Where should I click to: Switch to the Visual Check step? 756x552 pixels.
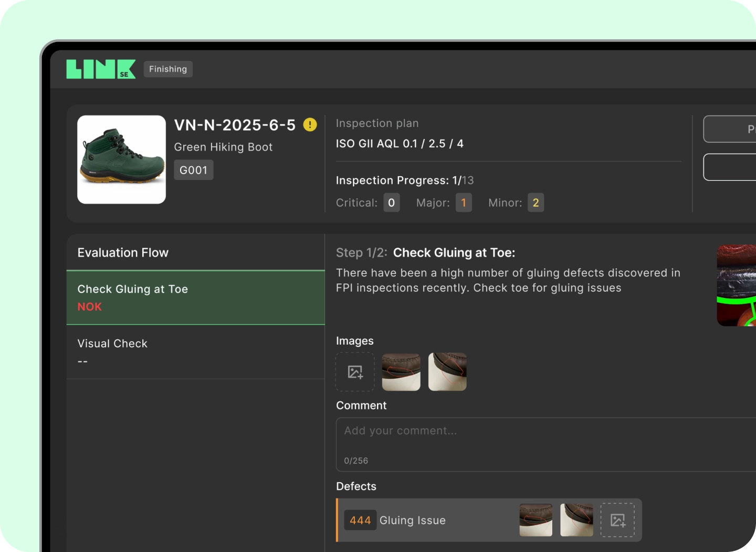[x=195, y=352]
